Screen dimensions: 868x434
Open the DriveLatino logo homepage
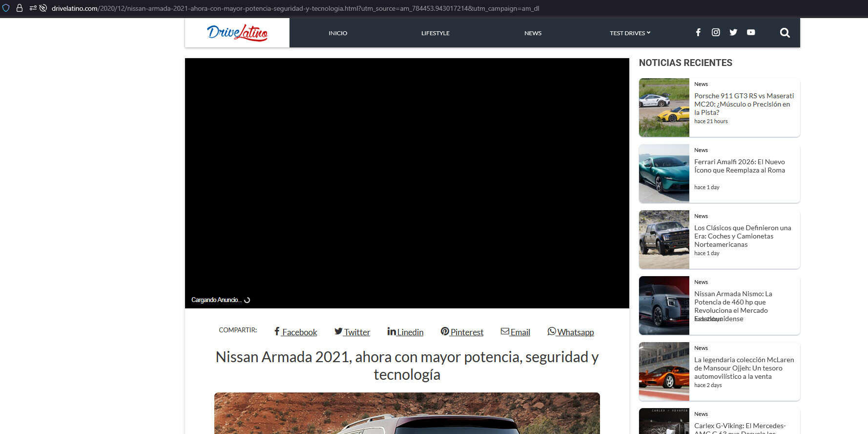pos(237,33)
